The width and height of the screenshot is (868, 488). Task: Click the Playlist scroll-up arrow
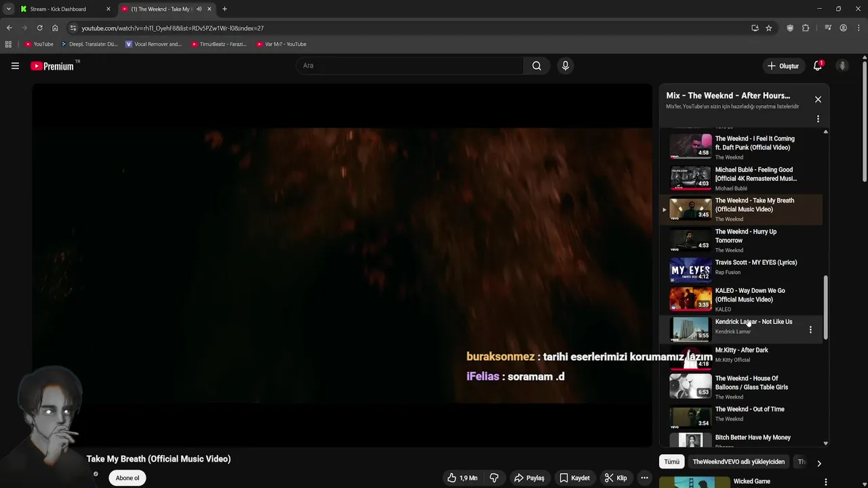pyautogui.click(x=825, y=131)
